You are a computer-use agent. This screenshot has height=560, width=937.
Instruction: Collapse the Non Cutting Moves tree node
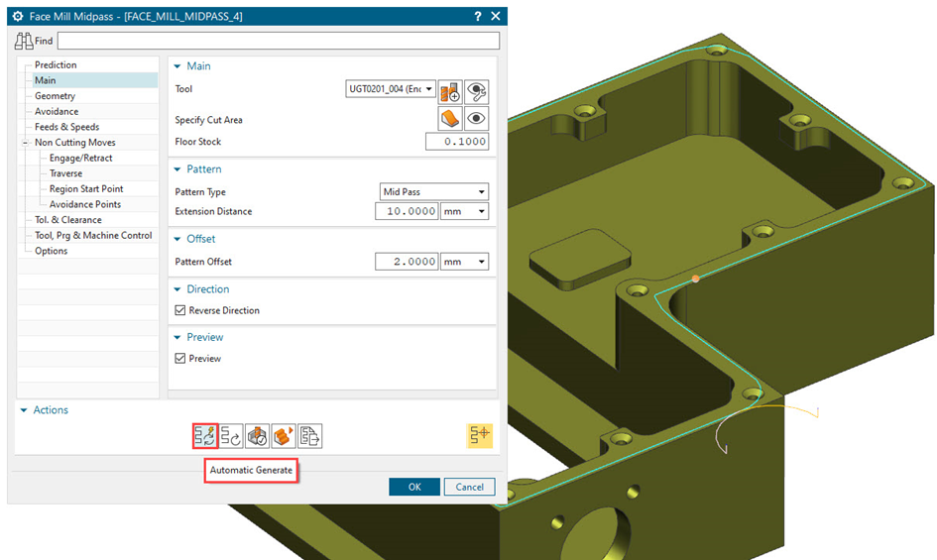[x=25, y=143]
